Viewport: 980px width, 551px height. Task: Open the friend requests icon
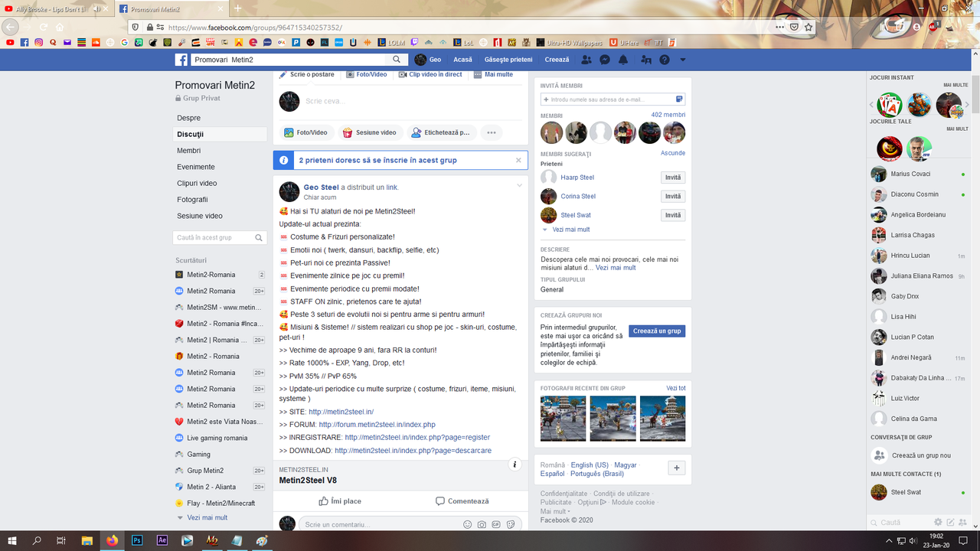(x=586, y=60)
